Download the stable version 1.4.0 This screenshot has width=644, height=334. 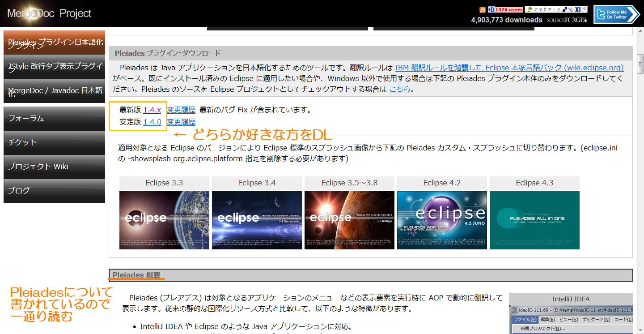152,122
